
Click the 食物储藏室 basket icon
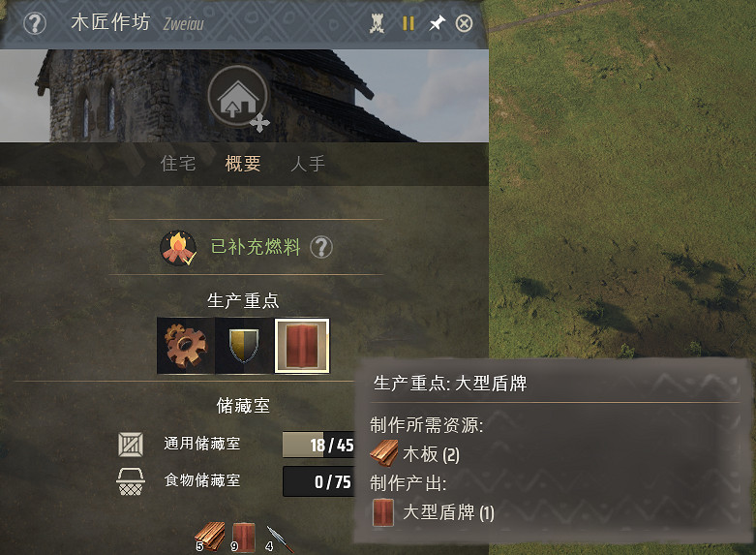click(130, 481)
